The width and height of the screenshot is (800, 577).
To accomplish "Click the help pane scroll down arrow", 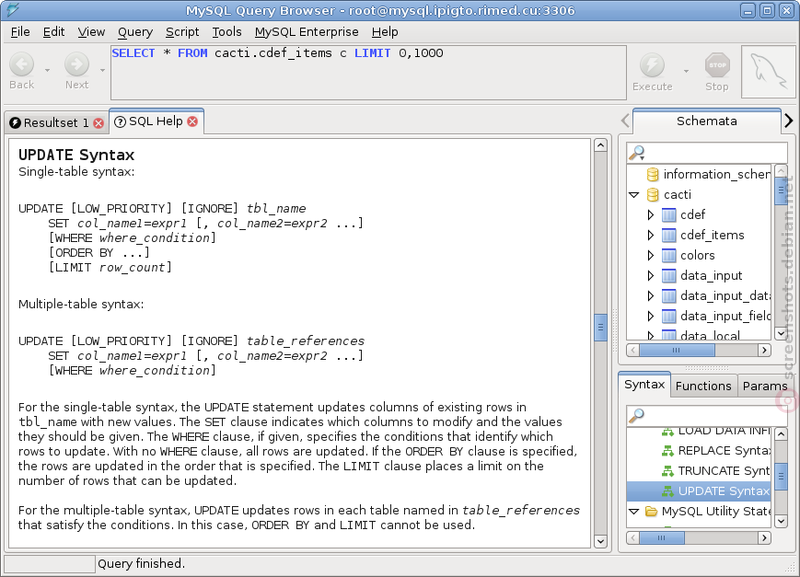I will [x=601, y=541].
